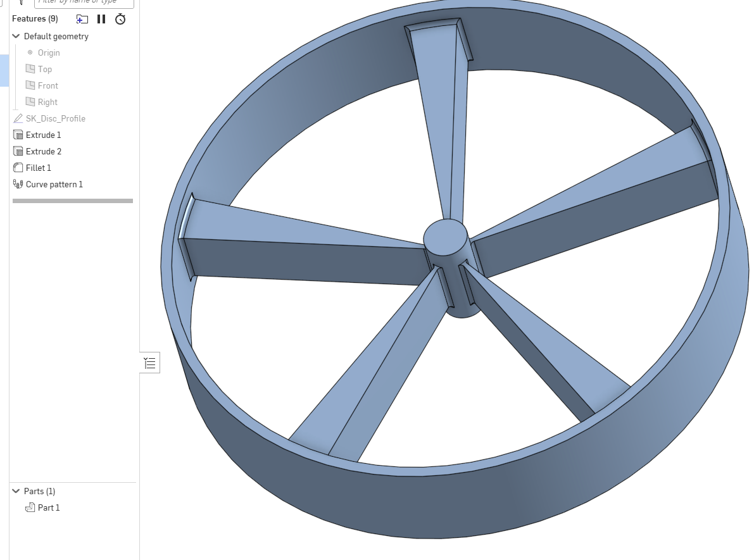Collapse the Parts list
Screen dimensions: 754x560
[x=16, y=491]
